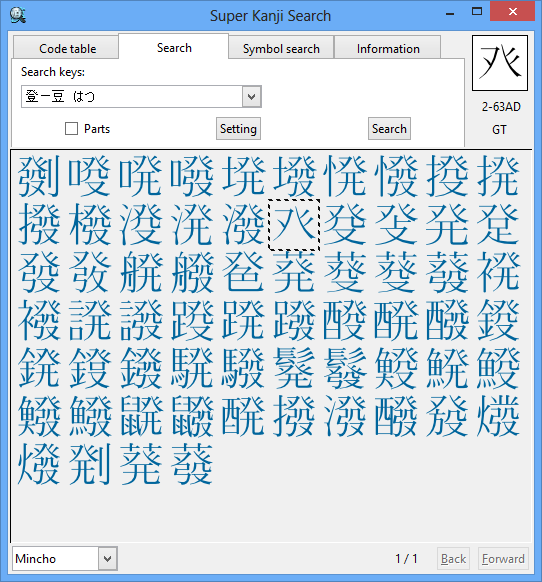
Task: Select the kanji 発 in the results grid
Action: tap(447, 225)
